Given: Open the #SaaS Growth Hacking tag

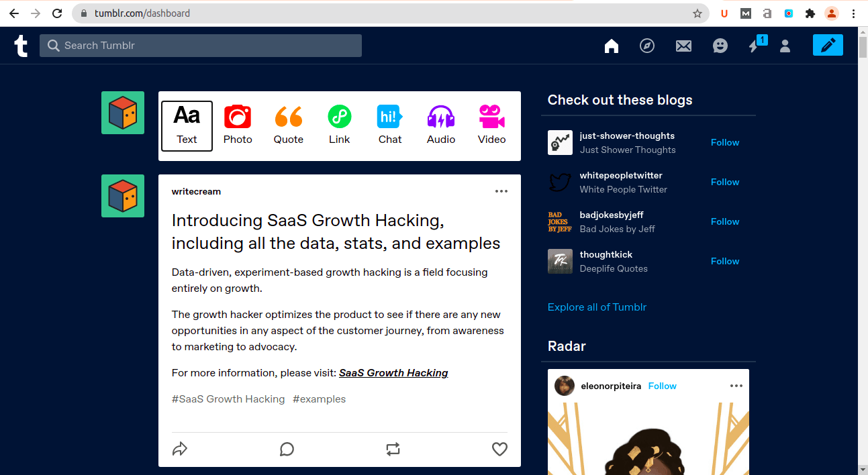Looking at the screenshot, I should 228,399.
